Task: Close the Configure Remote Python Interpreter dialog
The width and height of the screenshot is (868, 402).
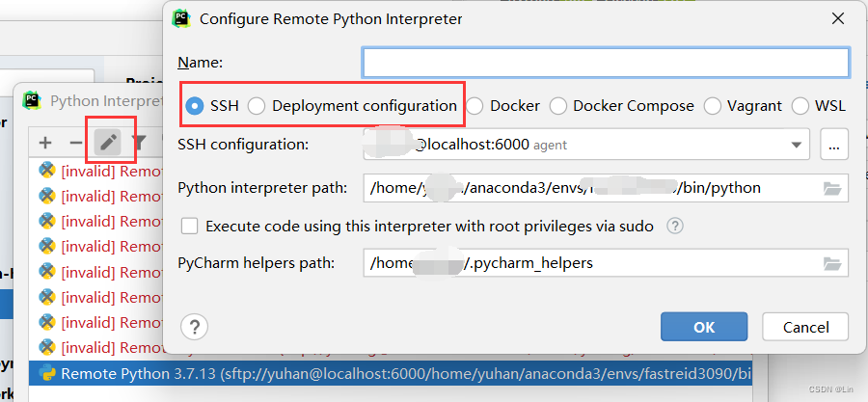Action: pyautogui.click(x=833, y=18)
